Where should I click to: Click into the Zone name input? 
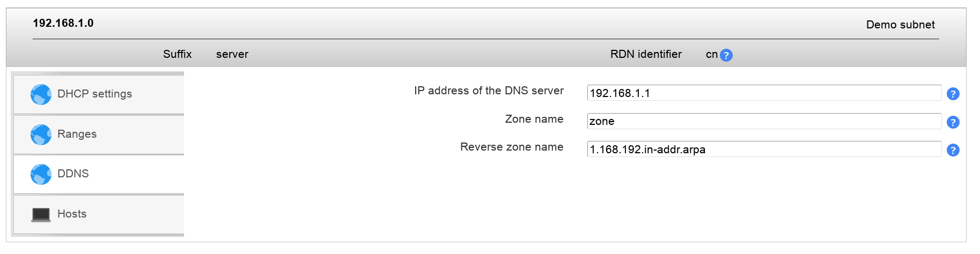[x=764, y=121]
